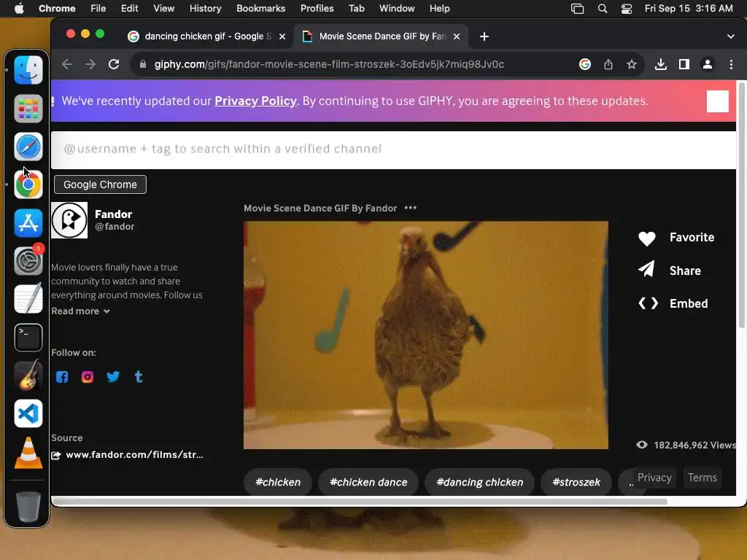Open VLC media player from the dock

click(28, 452)
